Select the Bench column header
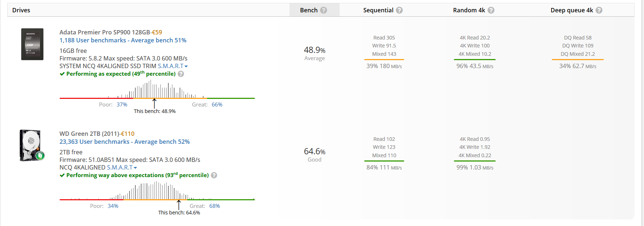 [309, 10]
